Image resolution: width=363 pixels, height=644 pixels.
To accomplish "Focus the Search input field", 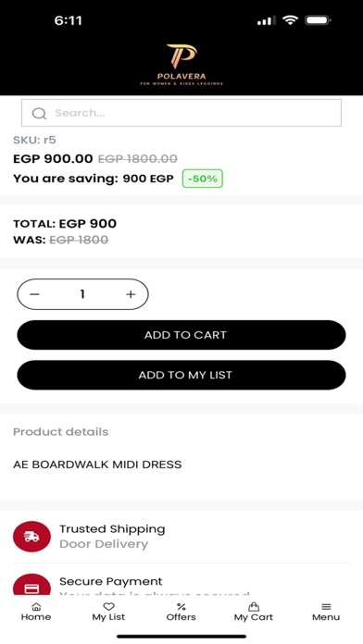I will [181, 113].
